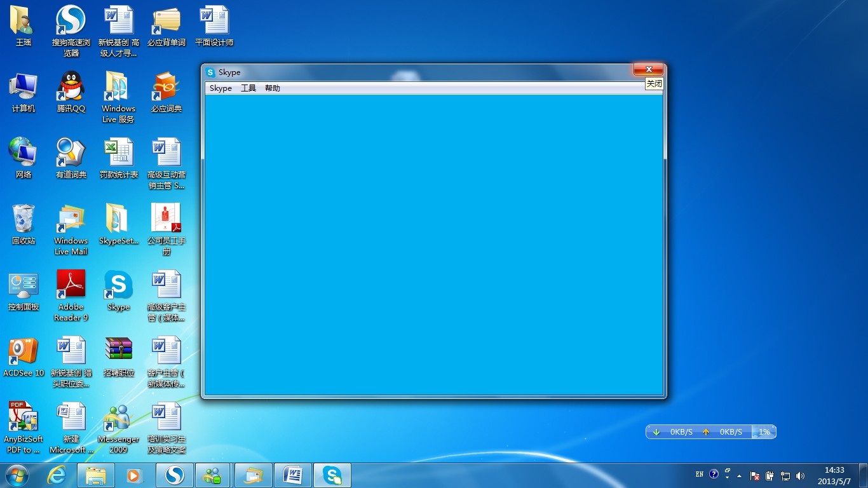Switch to the Skype taskbar button
868x488 pixels.
pos(332,475)
